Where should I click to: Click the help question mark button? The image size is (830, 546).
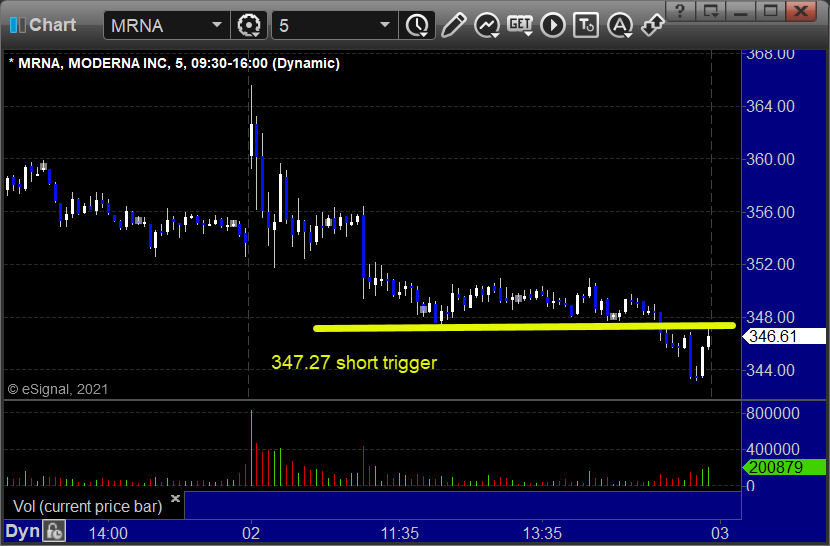[x=680, y=11]
